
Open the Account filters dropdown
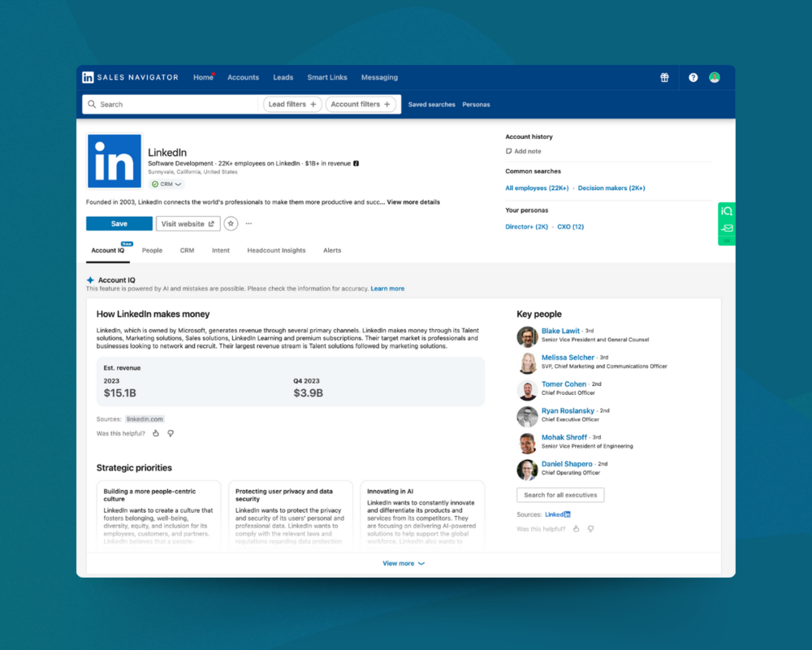361,104
